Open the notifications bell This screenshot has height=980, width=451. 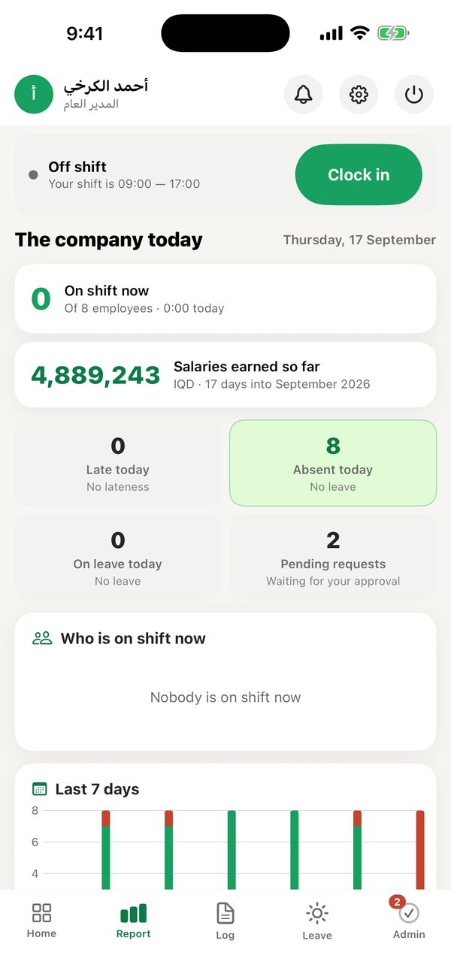[x=304, y=95]
